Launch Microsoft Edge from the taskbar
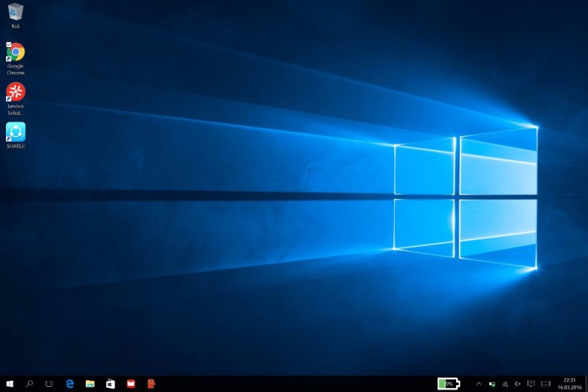The height and width of the screenshot is (392, 588). pos(71,384)
